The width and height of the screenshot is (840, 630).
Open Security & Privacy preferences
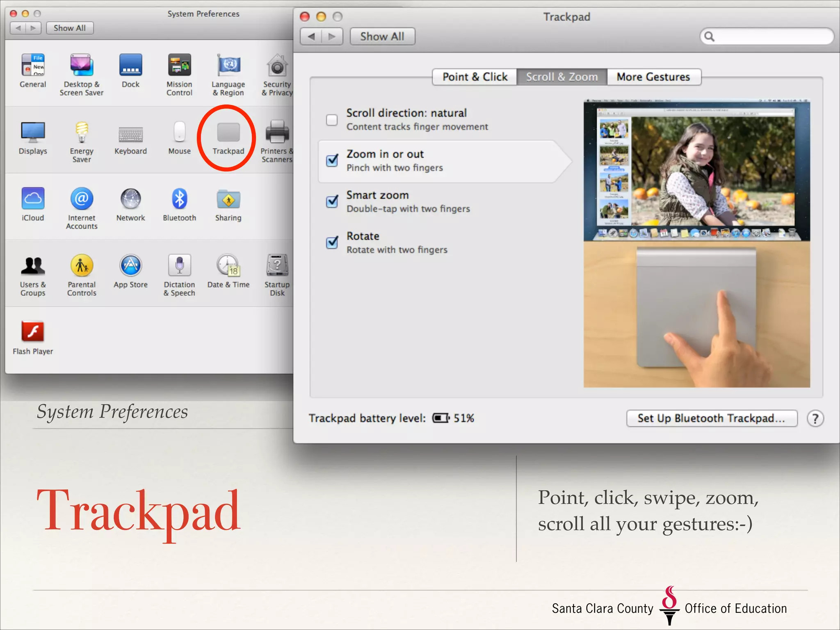coord(277,65)
